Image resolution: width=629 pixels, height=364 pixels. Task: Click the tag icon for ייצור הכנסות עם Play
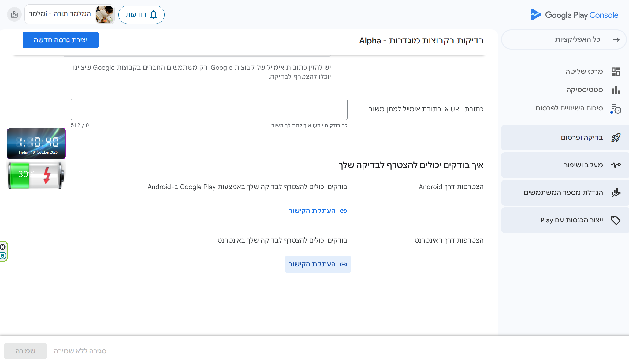point(616,220)
